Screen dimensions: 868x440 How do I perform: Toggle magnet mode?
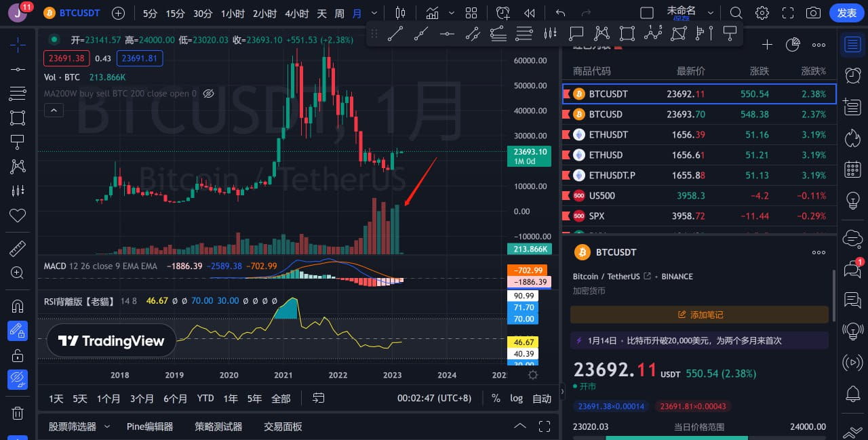pos(18,306)
